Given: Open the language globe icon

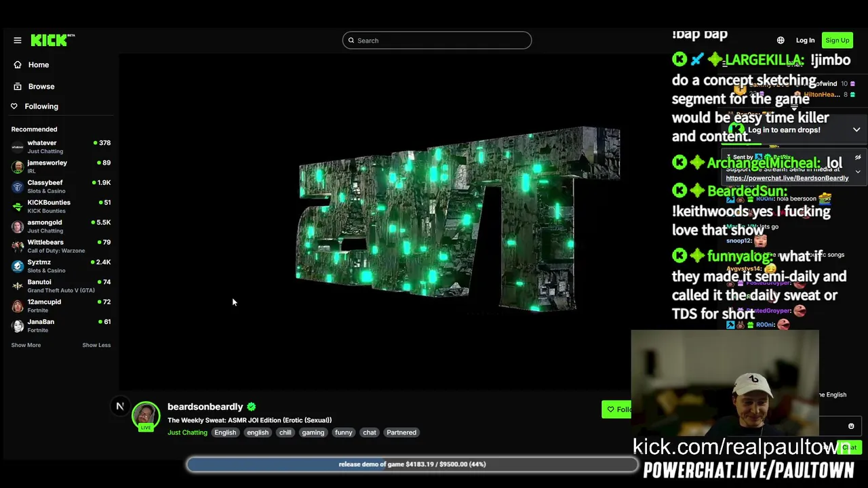Looking at the screenshot, I should click(x=781, y=41).
